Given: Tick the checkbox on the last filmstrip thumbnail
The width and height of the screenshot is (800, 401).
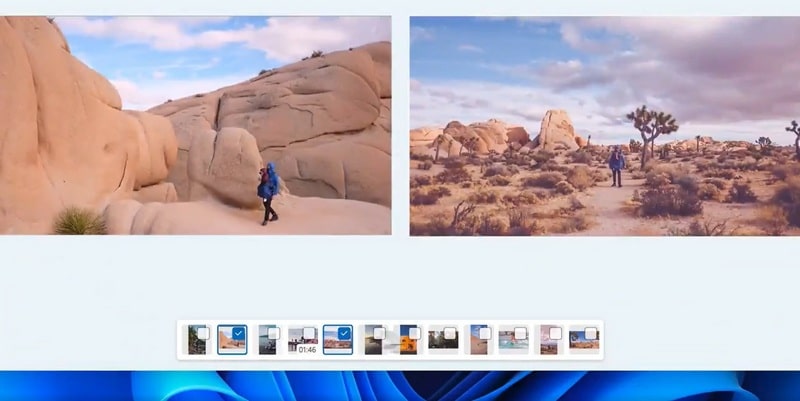Looking at the screenshot, I should coord(590,333).
